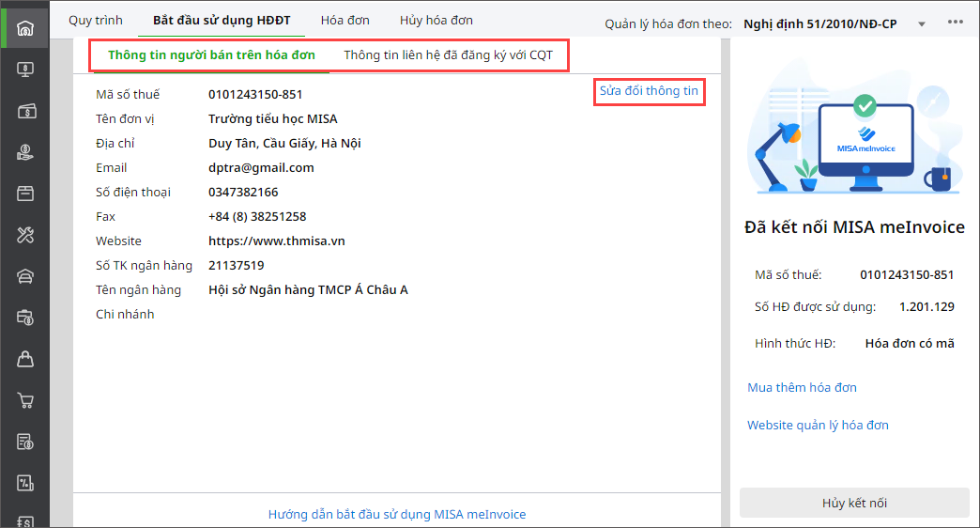This screenshot has width=980, height=528.
Task: Open the briefcase with coin sidebar icon
Action: click(25, 318)
